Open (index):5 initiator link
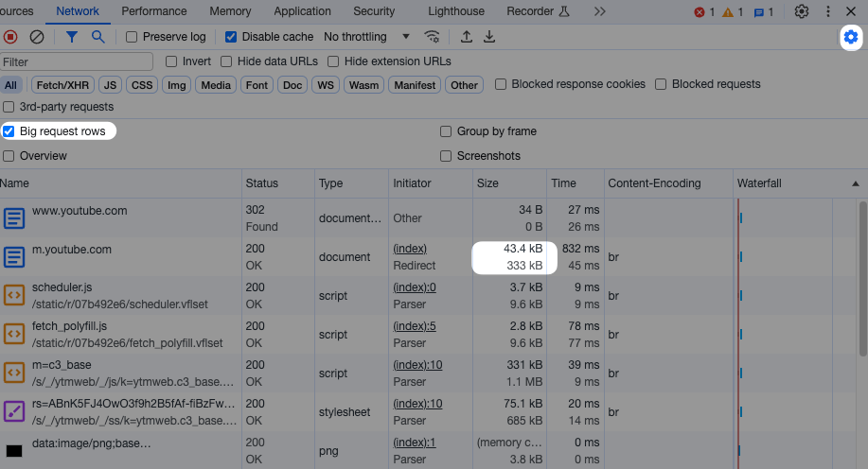Viewport: 868px width, 469px height. click(x=415, y=326)
